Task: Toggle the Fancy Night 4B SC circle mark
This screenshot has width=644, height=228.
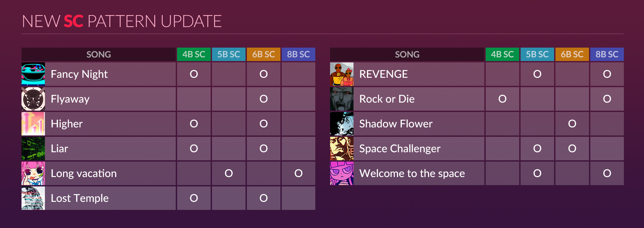Action: click(194, 74)
